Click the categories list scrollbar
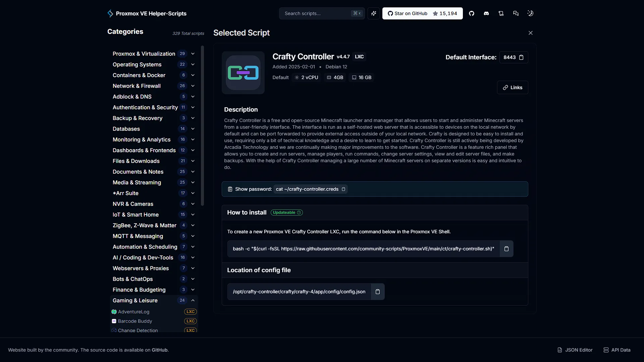644x362 pixels. click(202, 126)
